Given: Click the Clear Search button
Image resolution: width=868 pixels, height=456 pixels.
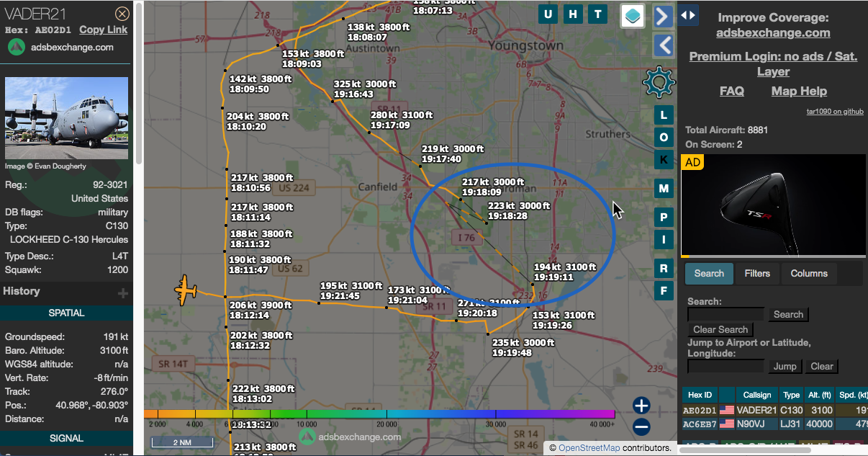Looking at the screenshot, I should pyautogui.click(x=720, y=329).
